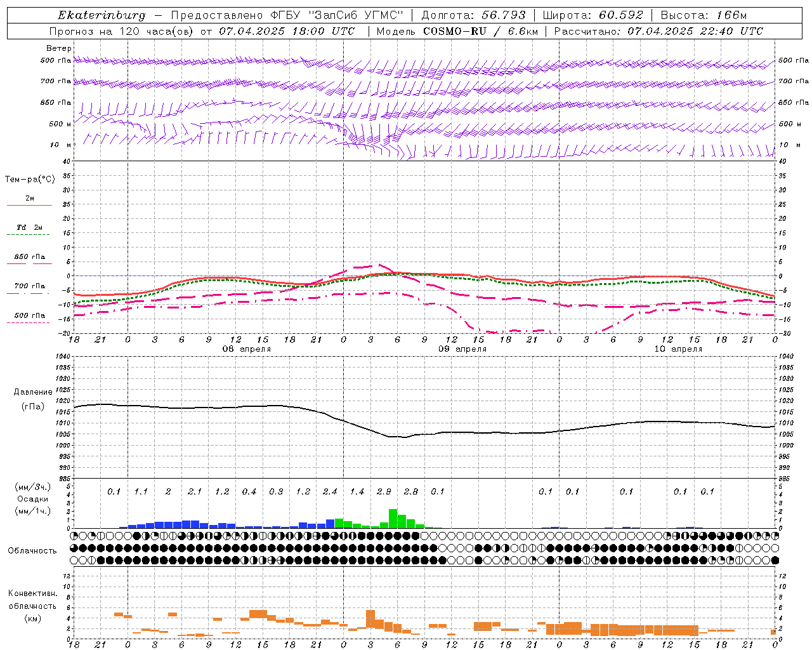Click the dashed line sample under 'Td 2м'
The height and width of the screenshot is (650, 812).
(x=29, y=234)
